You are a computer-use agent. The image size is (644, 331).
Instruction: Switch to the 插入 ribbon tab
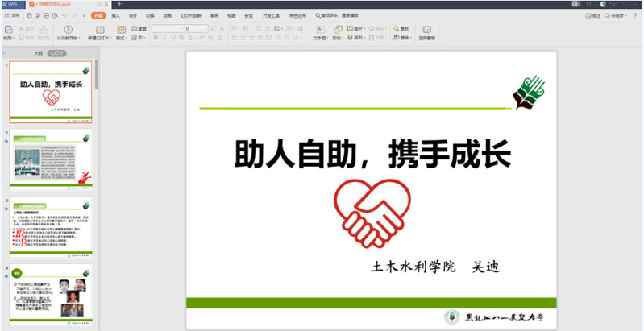116,15
